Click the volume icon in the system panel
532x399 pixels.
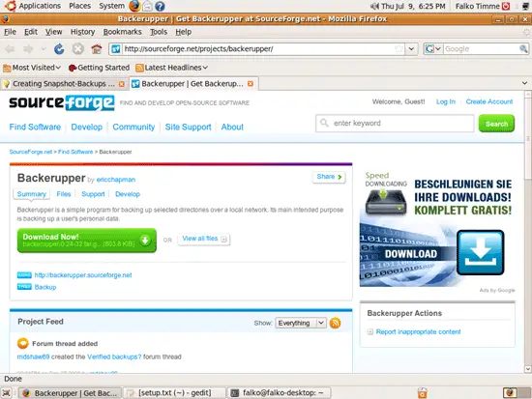(374, 6)
